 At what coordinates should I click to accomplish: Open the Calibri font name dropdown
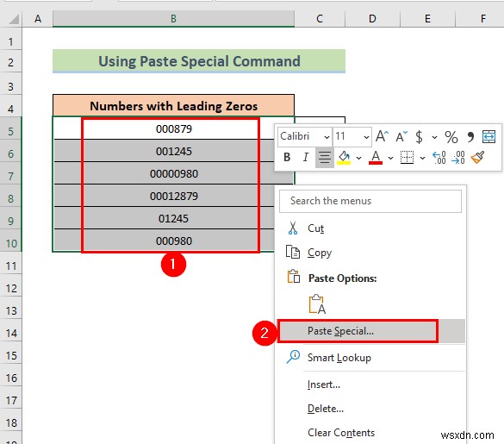tap(327, 137)
